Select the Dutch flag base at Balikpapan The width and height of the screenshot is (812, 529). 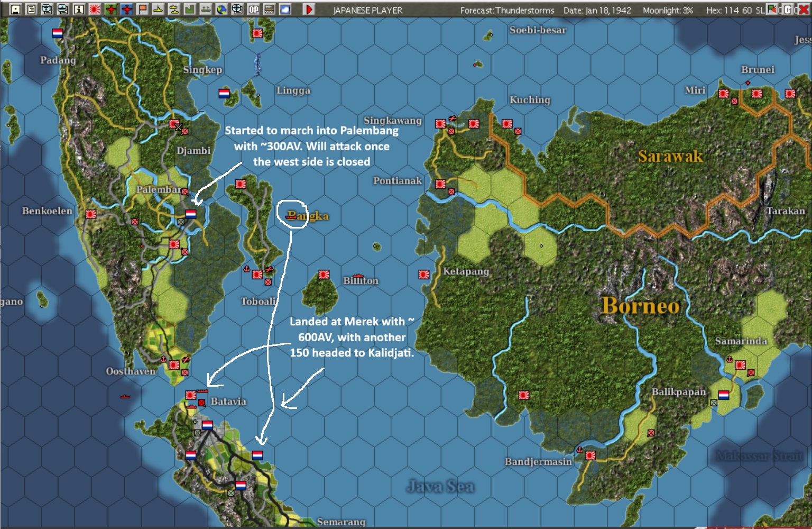coord(724,395)
